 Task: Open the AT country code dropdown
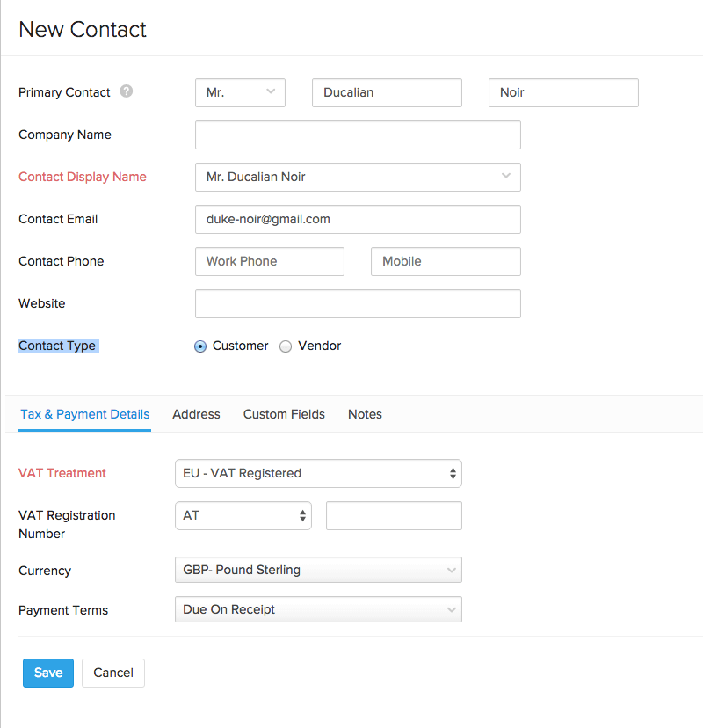tap(243, 516)
